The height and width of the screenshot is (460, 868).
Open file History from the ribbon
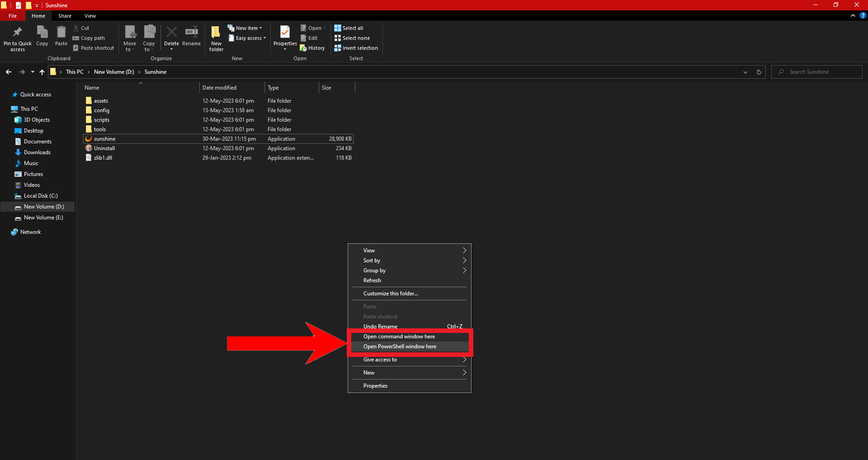(x=312, y=48)
